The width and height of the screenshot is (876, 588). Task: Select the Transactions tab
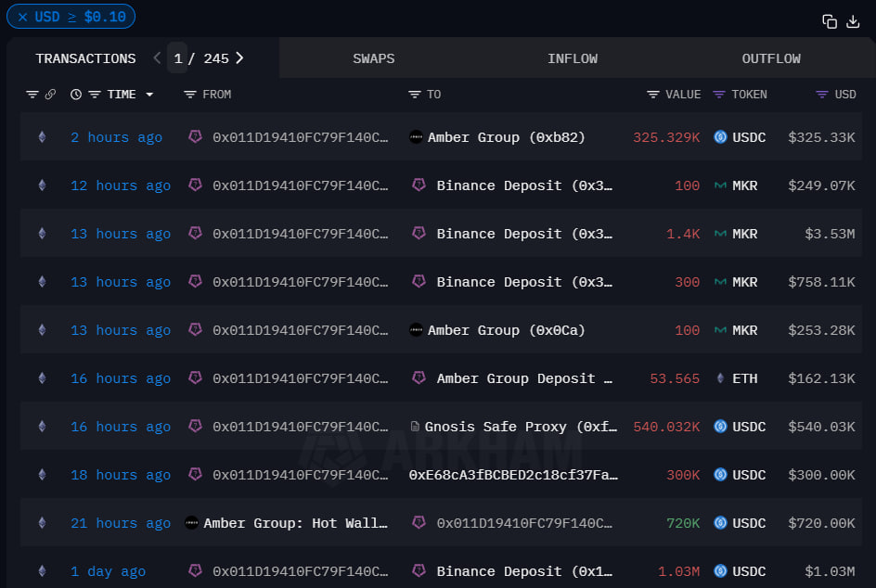tap(85, 58)
